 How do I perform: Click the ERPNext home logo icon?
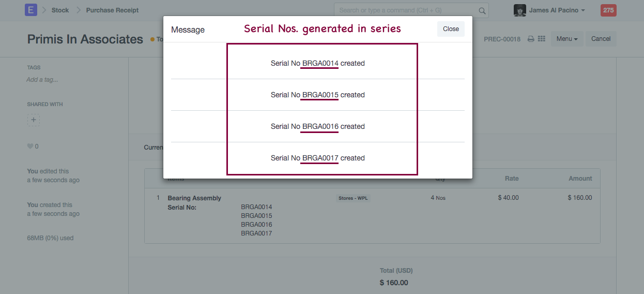coord(31,10)
